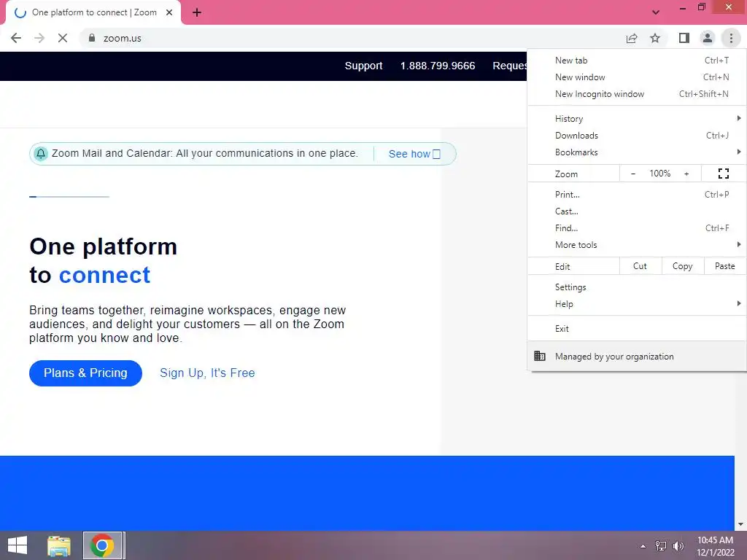Expand the Help submenu
Image resolution: width=747 pixels, height=560 pixels.
click(636, 304)
